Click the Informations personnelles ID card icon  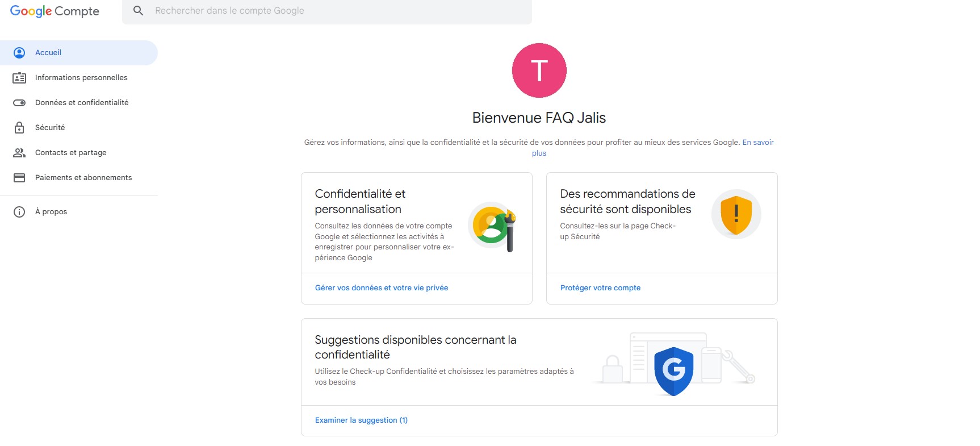pos(19,78)
